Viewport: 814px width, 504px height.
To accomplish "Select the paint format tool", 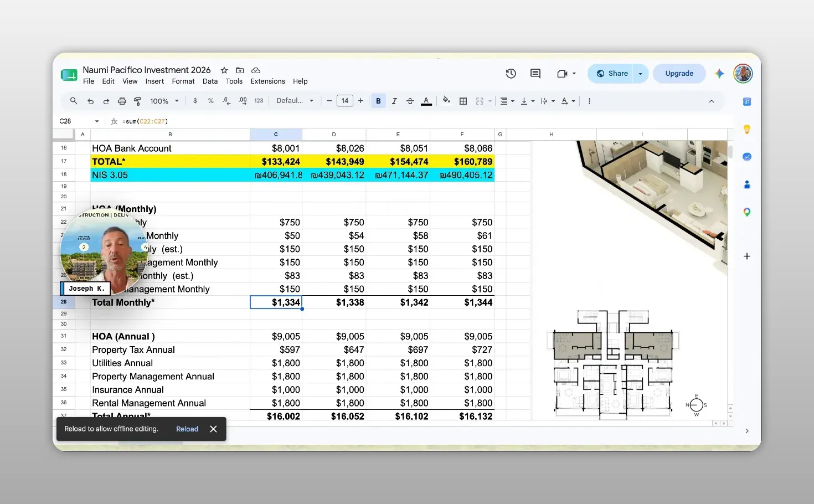I will click(x=137, y=101).
